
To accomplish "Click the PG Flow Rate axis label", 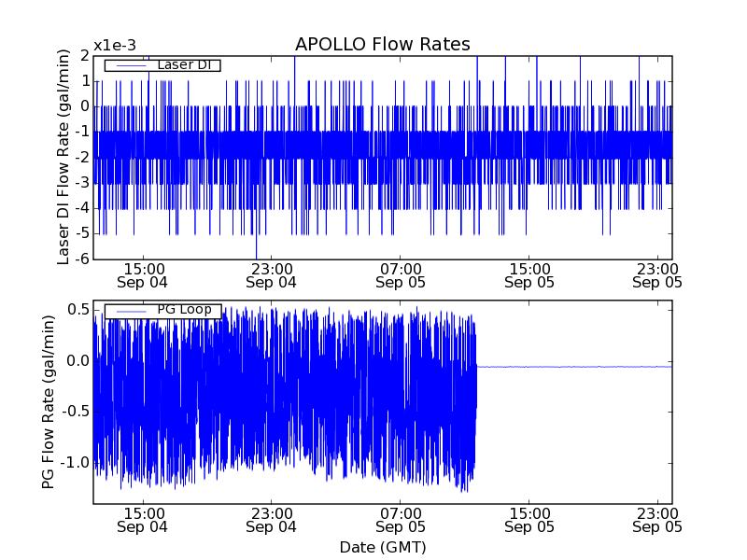I will coord(49,402).
